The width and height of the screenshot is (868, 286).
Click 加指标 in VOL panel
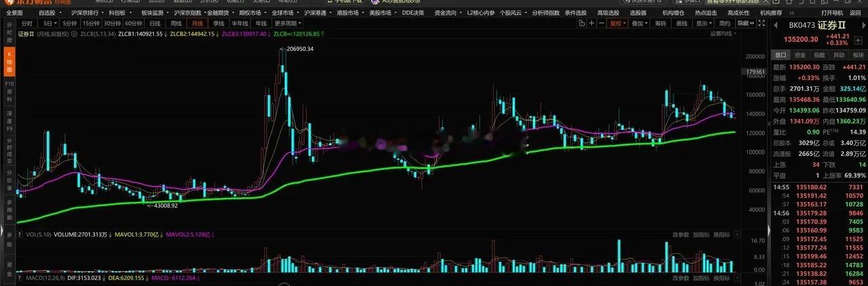701,234
